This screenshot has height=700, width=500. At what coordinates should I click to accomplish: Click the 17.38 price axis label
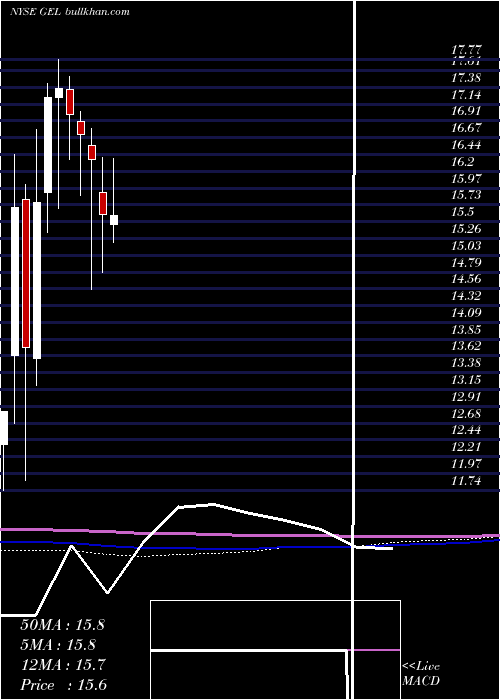tap(466, 78)
